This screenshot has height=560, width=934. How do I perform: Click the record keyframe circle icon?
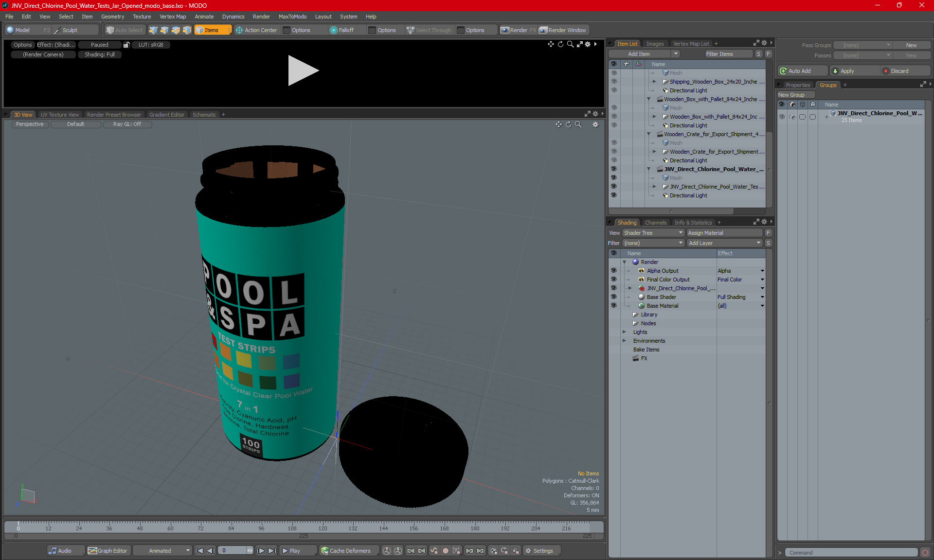pos(445,551)
